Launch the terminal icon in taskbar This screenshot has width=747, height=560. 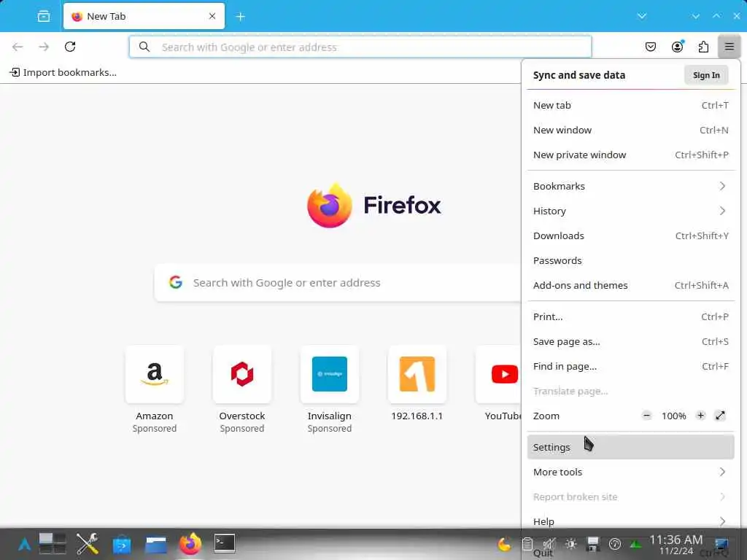[225, 543]
